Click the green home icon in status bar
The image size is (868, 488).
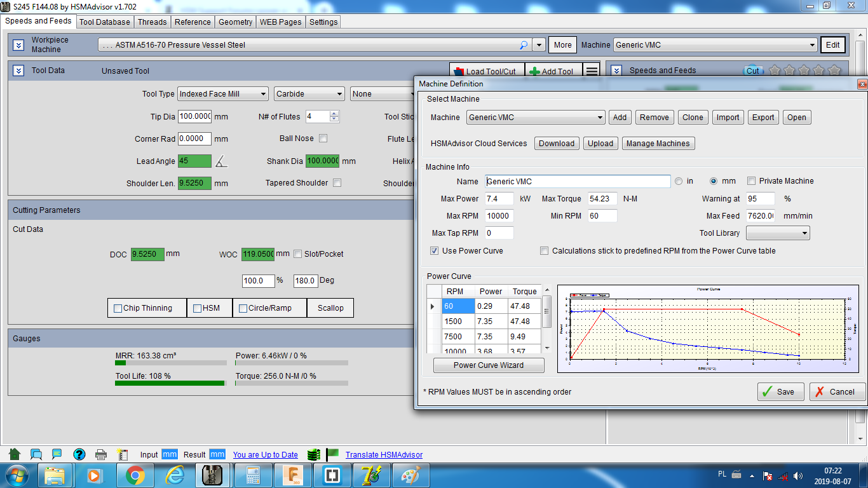click(x=15, y=454)
